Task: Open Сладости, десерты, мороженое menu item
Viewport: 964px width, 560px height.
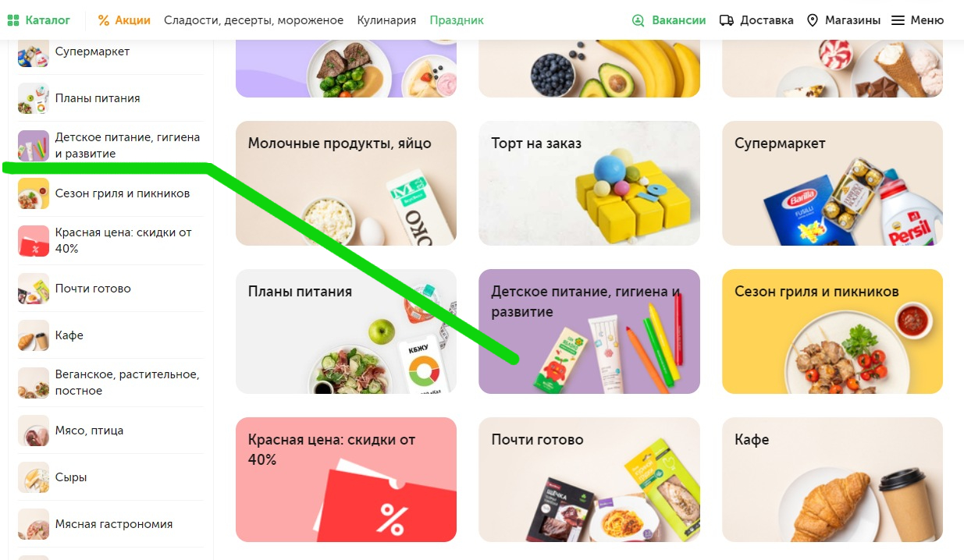Action: (254, 20)
